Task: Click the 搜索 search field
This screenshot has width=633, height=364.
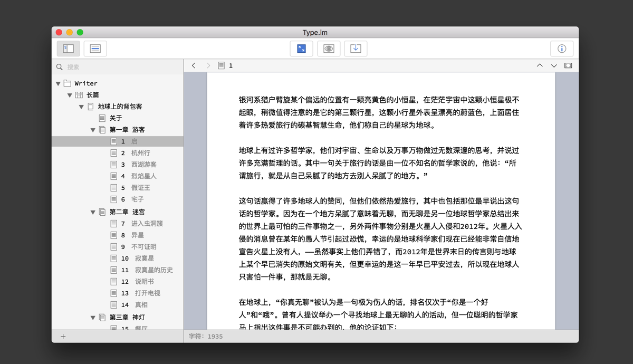Action: pyautogui.click(x=121, y=67)
